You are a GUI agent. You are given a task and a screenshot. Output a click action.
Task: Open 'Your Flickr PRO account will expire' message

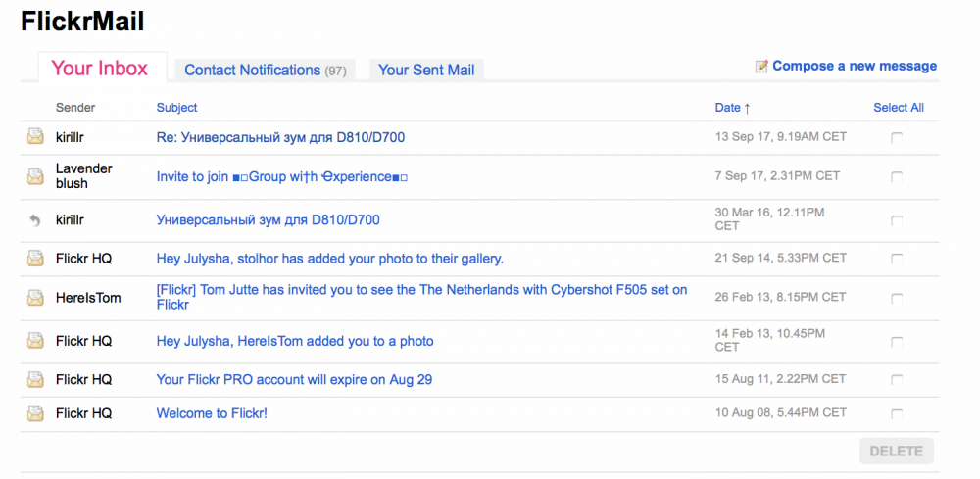click(x=294, y=379)
